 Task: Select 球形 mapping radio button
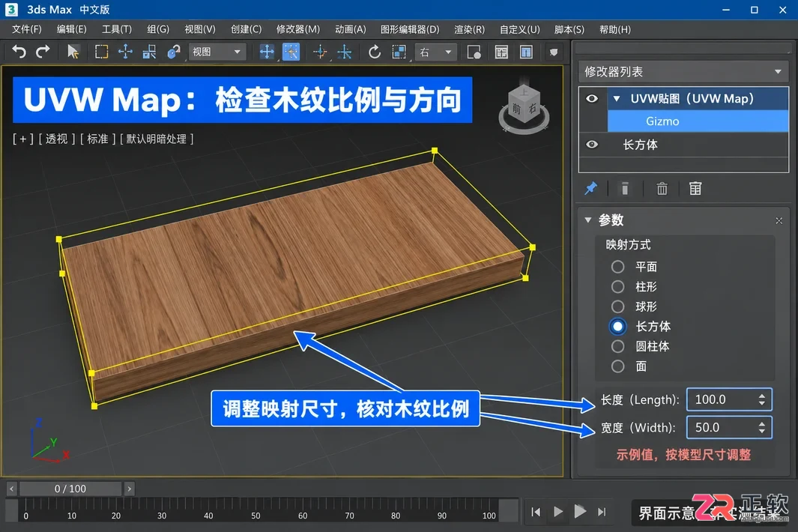(618, 306)
